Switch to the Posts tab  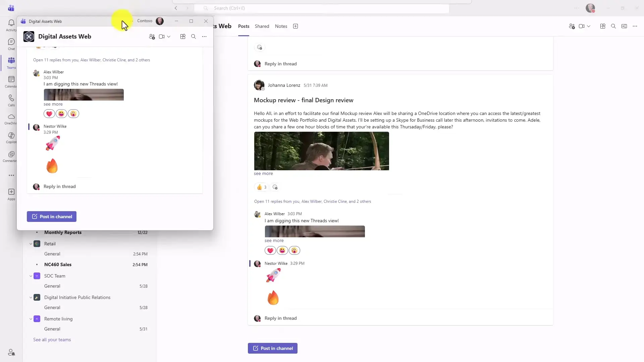[244, 26]
